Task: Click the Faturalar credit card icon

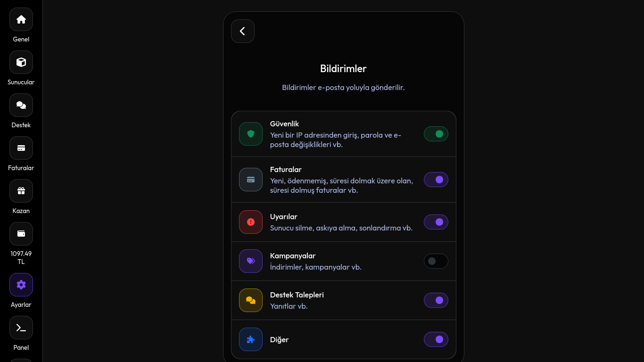Action: (21, 148)
